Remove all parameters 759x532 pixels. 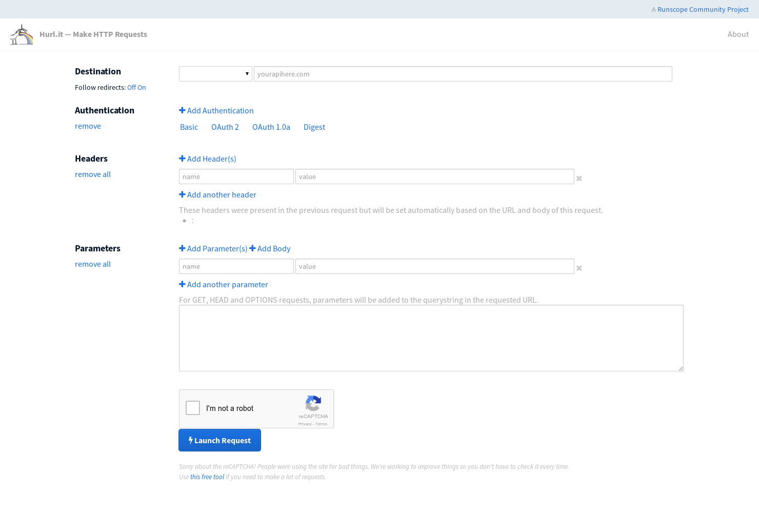93,264
